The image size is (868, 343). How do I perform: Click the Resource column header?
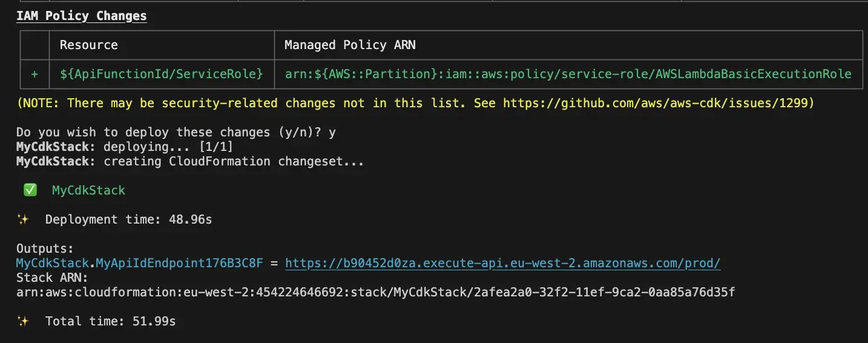pyautogui.click(x=88, y=45)
